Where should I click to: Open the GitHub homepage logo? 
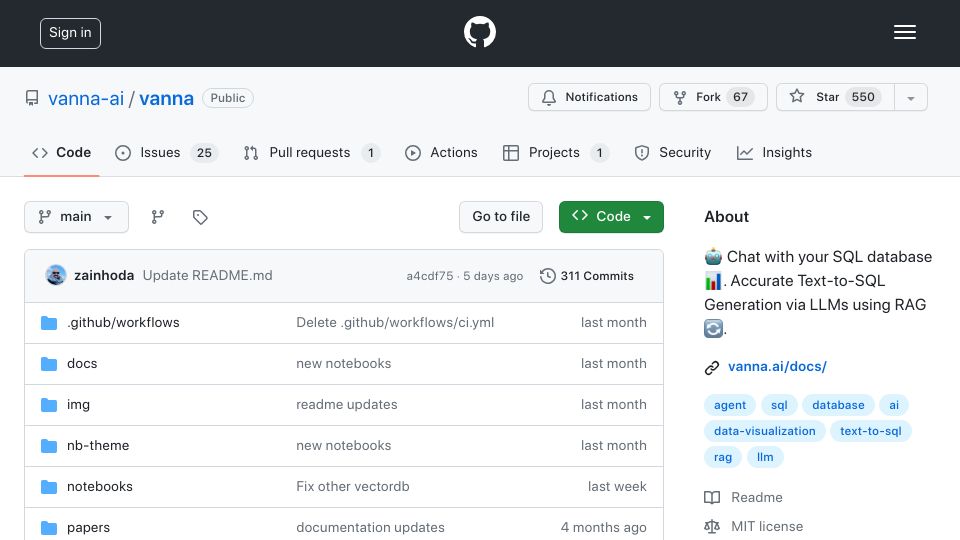pyautogui.click(x=479, y=32)
